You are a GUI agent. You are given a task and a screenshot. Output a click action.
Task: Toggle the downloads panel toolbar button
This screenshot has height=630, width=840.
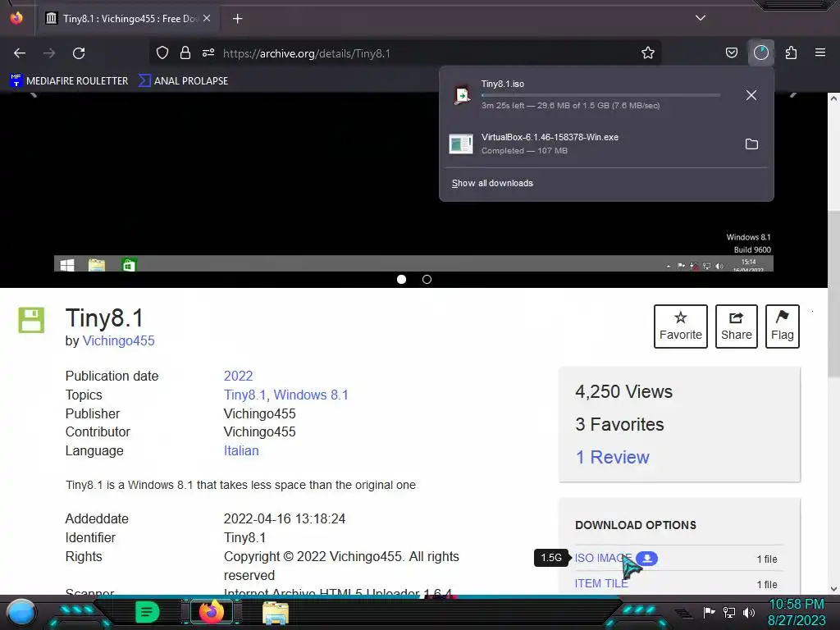click(761, 53)
